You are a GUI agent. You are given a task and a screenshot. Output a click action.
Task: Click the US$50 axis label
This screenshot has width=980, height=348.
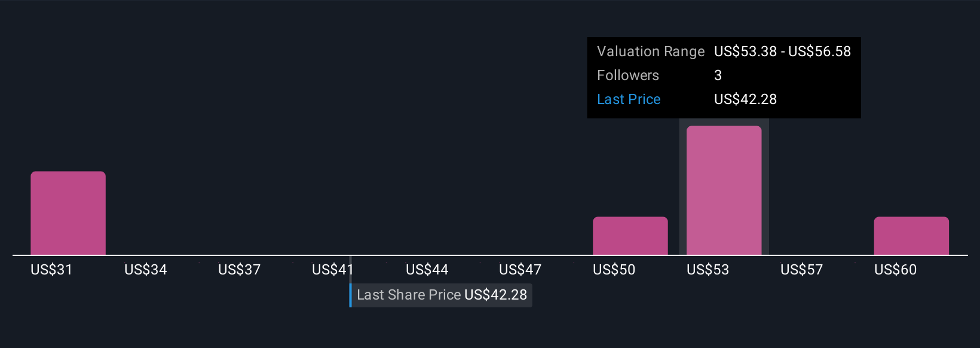click(x=614, y=270)
